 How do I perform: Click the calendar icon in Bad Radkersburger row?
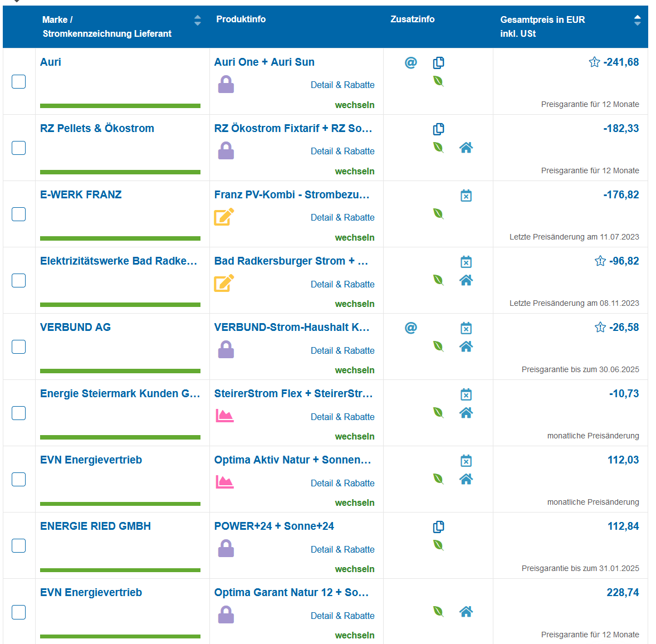[466, 262]
